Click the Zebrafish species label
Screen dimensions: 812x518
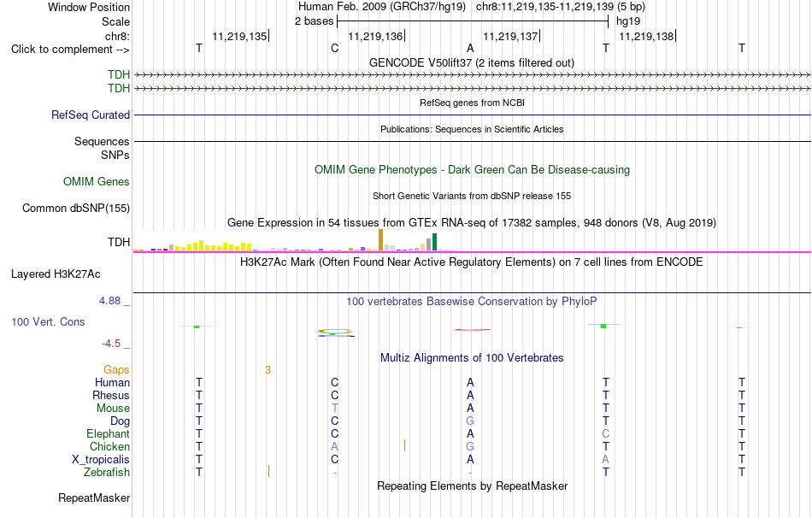[x=107, y=472]
